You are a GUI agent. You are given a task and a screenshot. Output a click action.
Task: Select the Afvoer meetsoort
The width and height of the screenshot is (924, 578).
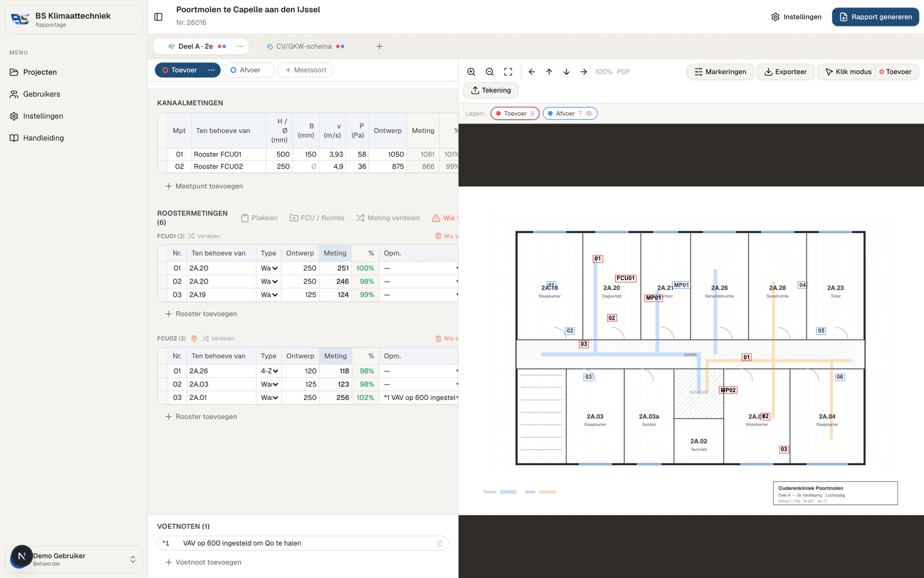[x=248, y=70]
